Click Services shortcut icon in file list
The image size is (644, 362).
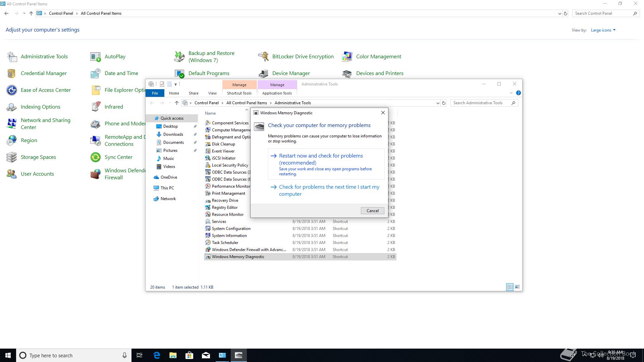(208, 222)
